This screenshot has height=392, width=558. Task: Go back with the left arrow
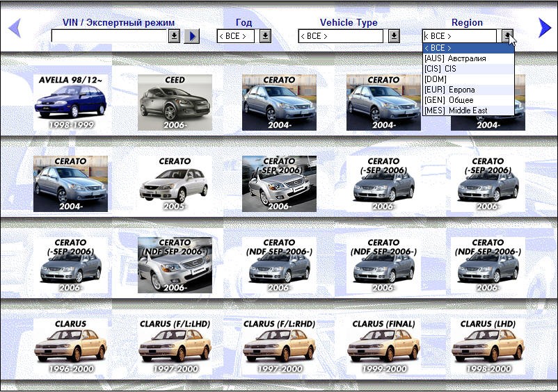(x=15, y=28)
